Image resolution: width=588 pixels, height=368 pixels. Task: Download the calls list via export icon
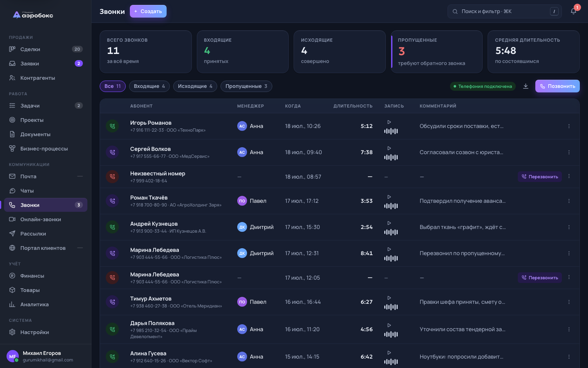(526, 86)
